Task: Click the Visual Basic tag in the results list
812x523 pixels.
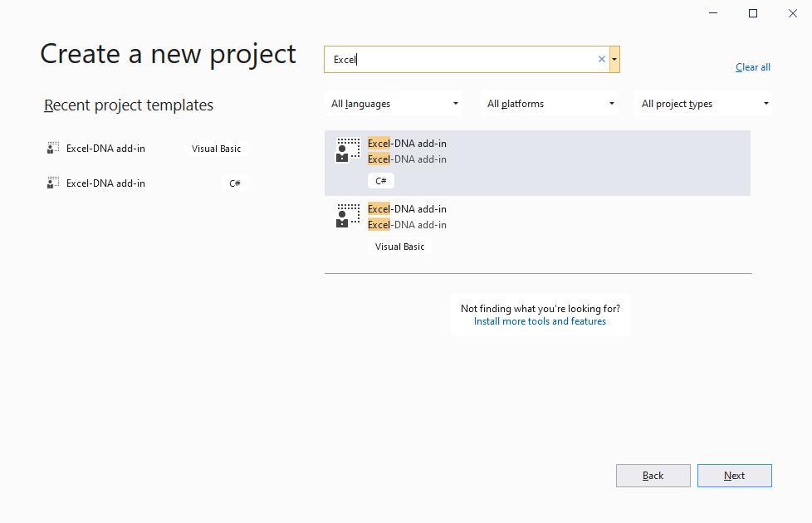Action: 399,247
